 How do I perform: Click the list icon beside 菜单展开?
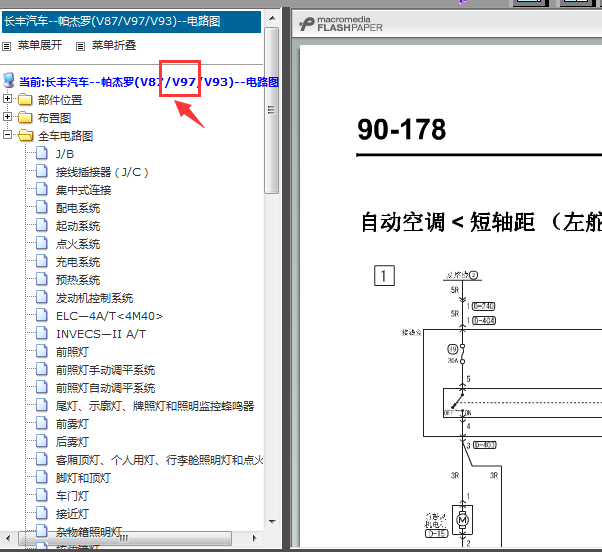[7, 46]
